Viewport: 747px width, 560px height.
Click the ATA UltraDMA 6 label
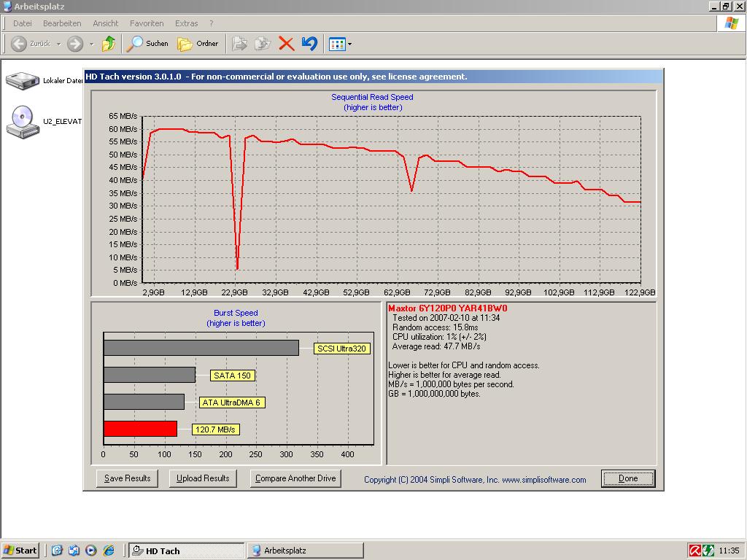(231, 402)
